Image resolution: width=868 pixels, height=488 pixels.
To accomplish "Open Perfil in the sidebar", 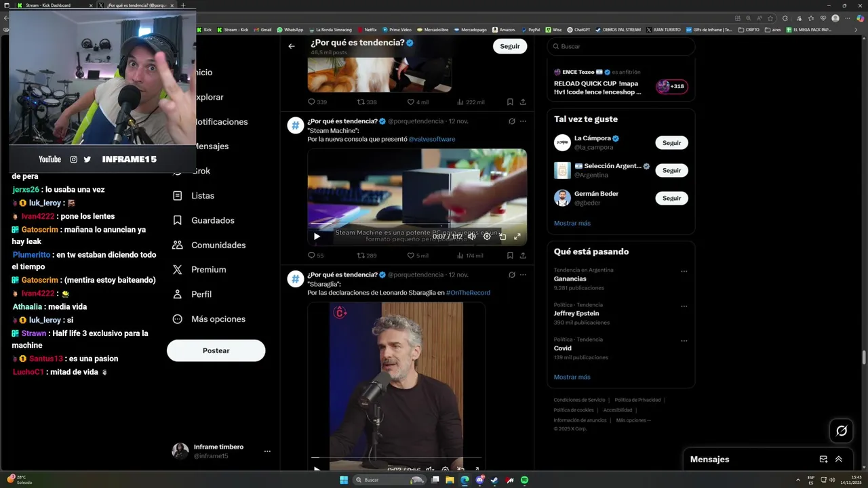I will [192, 294].
